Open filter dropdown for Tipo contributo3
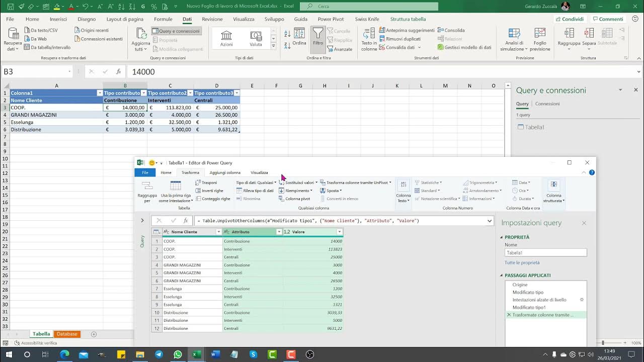 pos(236,93)
